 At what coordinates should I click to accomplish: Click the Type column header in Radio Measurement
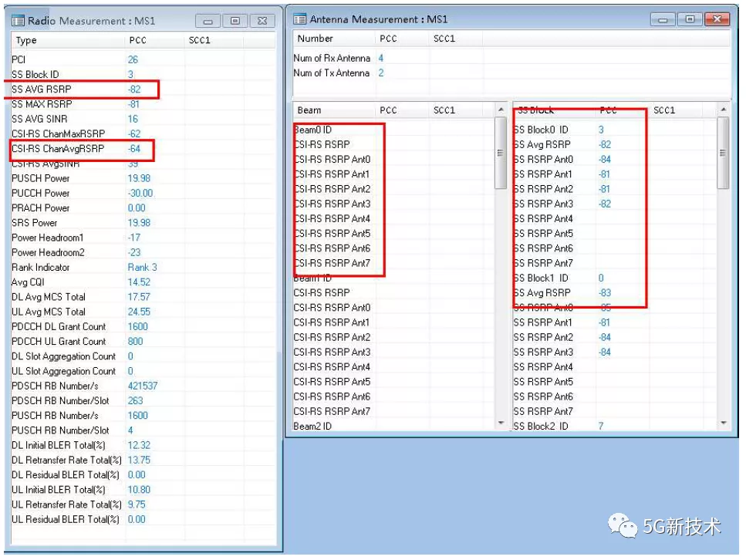pos(68,40)
